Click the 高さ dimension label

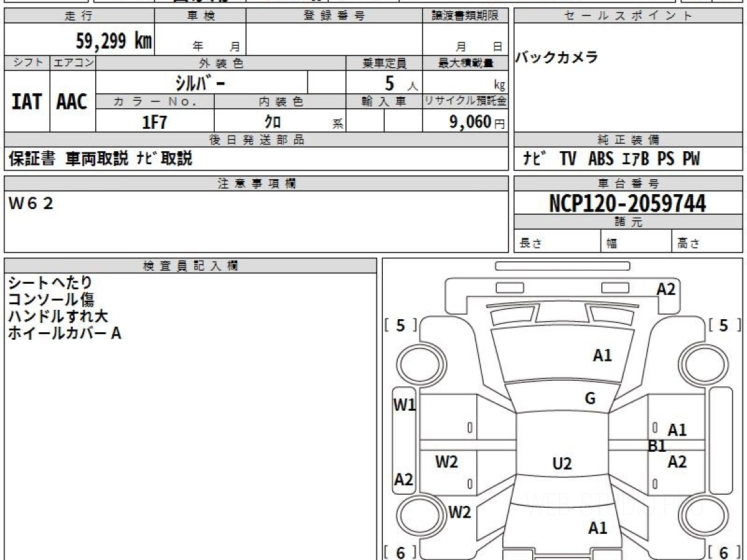coord(689,244)
